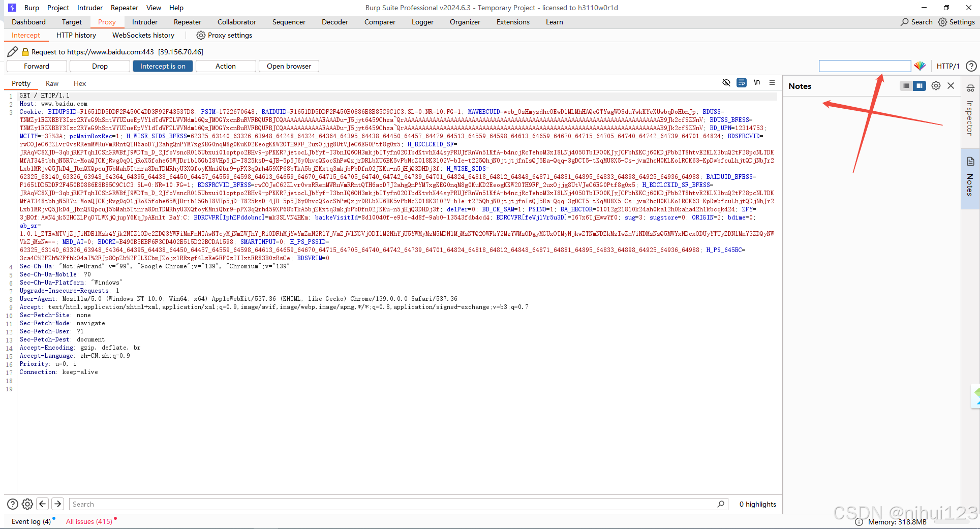Click the 0 highlights label
This screenshot has width=980, height=529.
[x=758, y=504]
